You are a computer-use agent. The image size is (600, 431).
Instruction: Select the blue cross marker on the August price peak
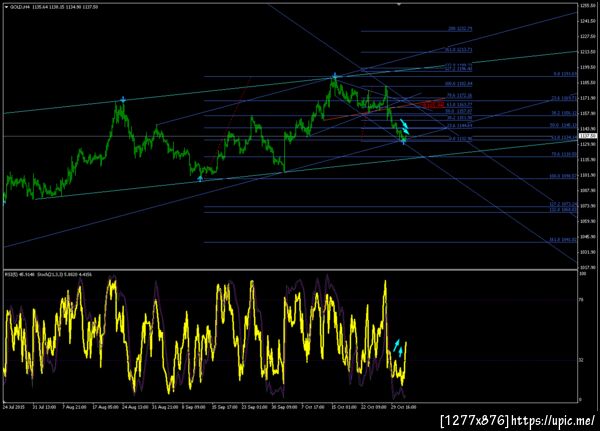point(123,100)
